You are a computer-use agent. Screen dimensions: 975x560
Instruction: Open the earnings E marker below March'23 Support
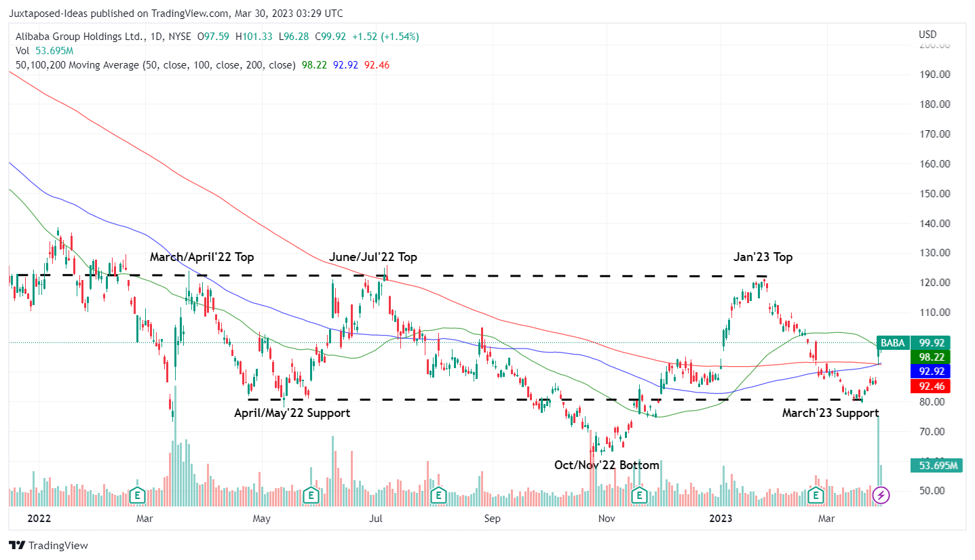tap(816, 496)
